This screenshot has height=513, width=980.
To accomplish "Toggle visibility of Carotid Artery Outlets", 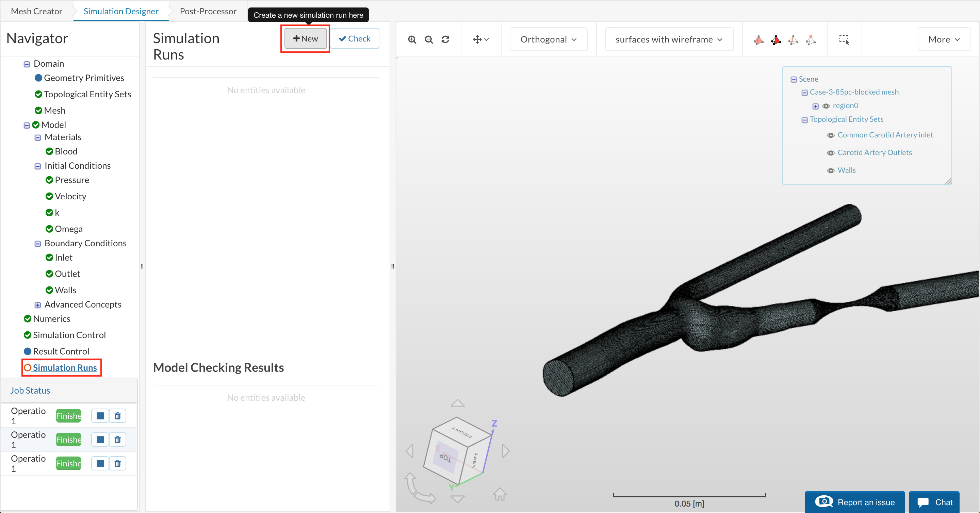I will 831,153.
